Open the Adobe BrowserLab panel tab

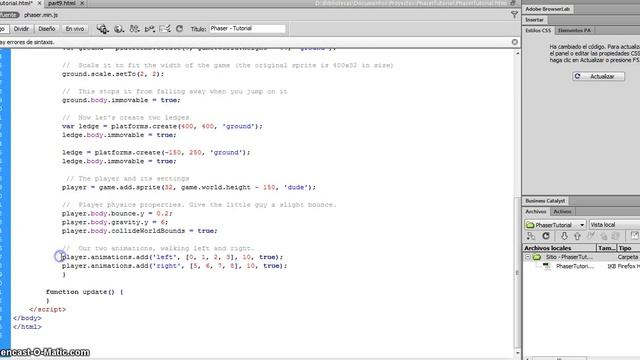click(547, 9)
